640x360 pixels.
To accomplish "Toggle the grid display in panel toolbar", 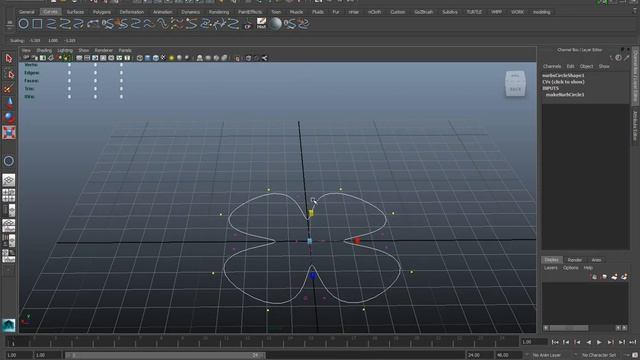I will pyautogui.click(x=79, y=58).
